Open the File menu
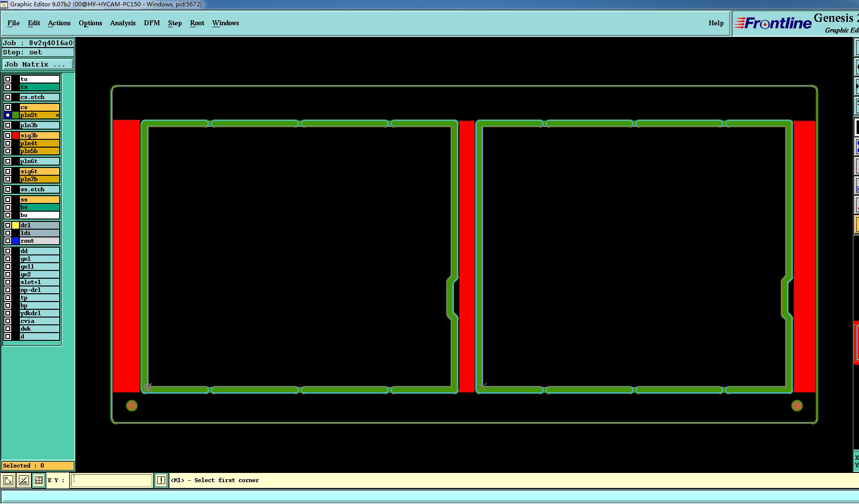Viewport: 859px width, 504px height. (x=14, y=23)
